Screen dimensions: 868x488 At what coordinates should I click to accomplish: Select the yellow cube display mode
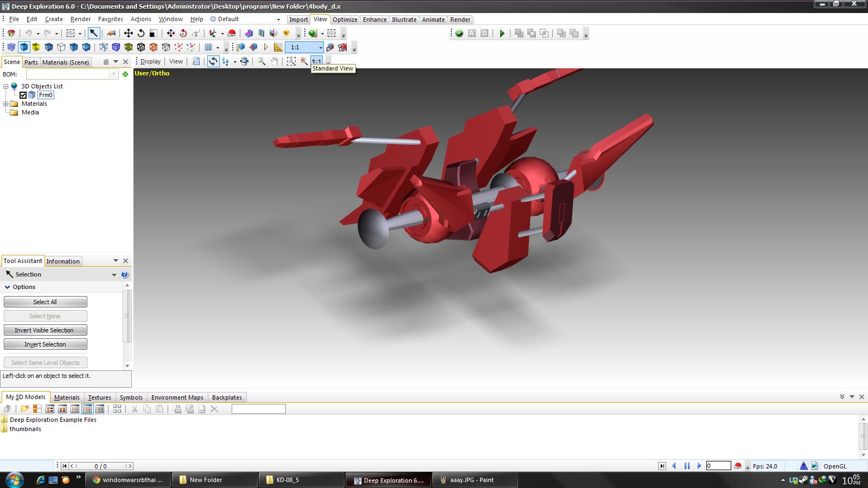[36, 47]
